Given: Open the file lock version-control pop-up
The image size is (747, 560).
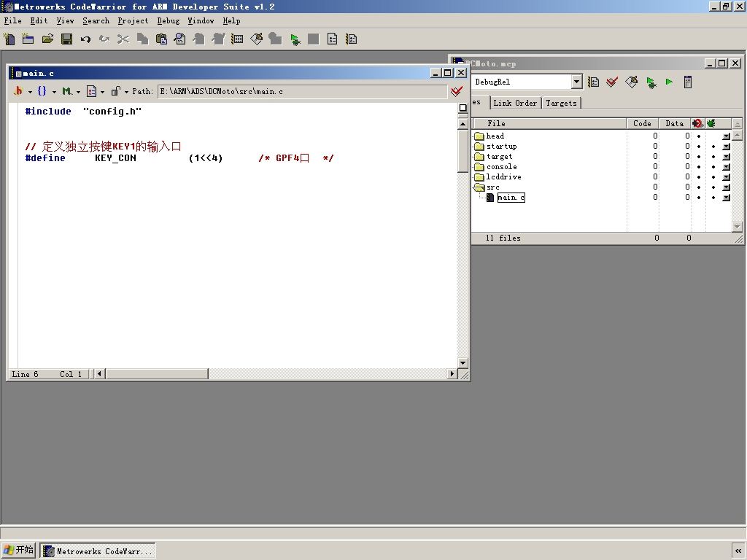Looking at the screenshot, I should point(119,91).
